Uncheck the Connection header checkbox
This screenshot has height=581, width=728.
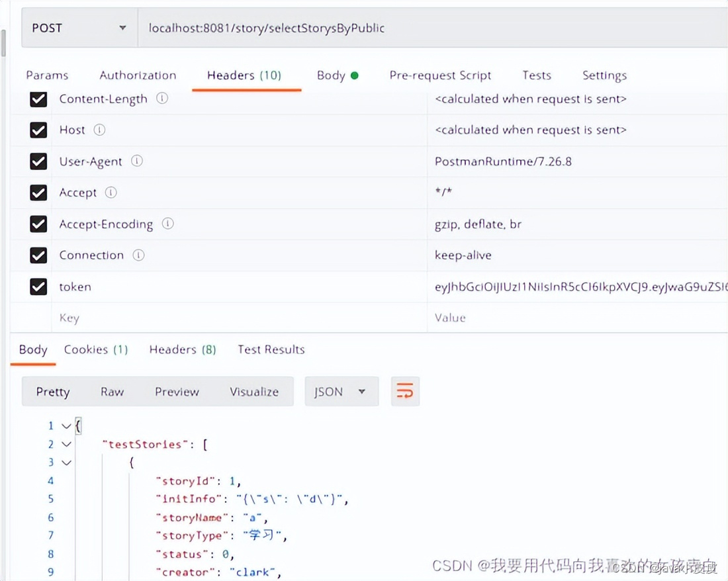pyautogui.click(x=38, y=255)
